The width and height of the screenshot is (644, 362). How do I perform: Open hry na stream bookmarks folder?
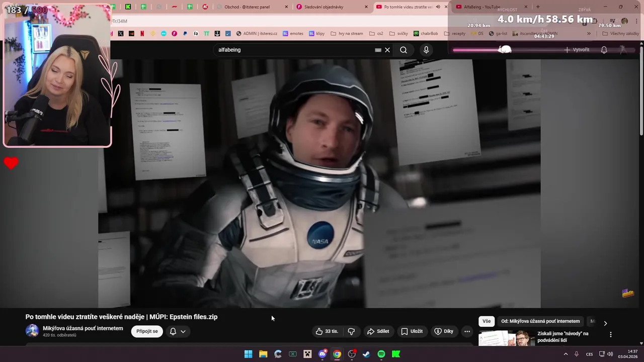347,34
